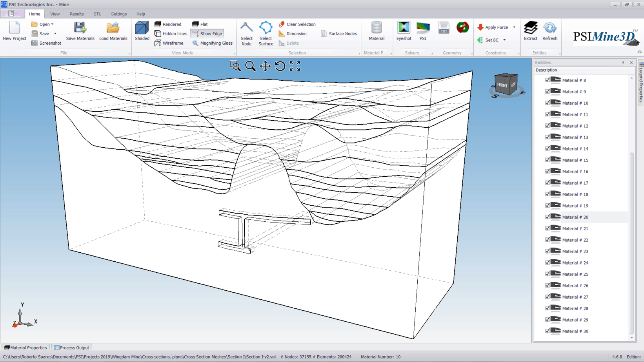The width and height of the screenshot is (644, 362).
Task: Click zoom-to-fit icon in viewport
Action: point(295,66)
